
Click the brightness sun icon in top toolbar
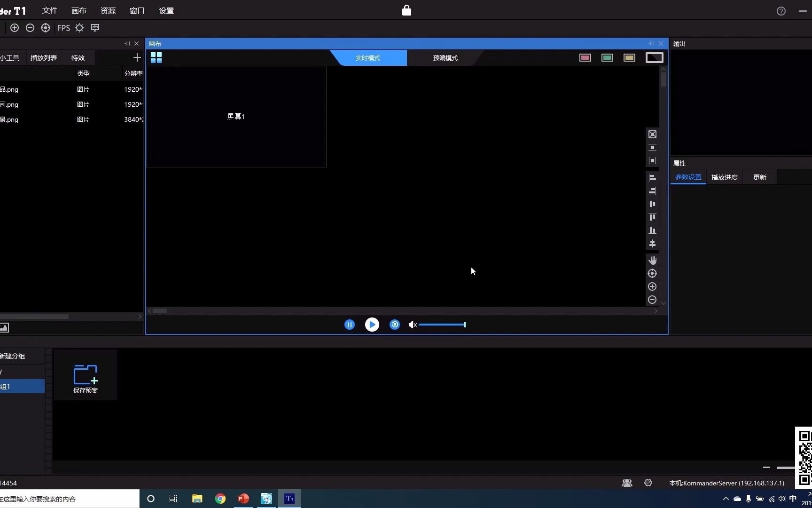pos(79,28)
